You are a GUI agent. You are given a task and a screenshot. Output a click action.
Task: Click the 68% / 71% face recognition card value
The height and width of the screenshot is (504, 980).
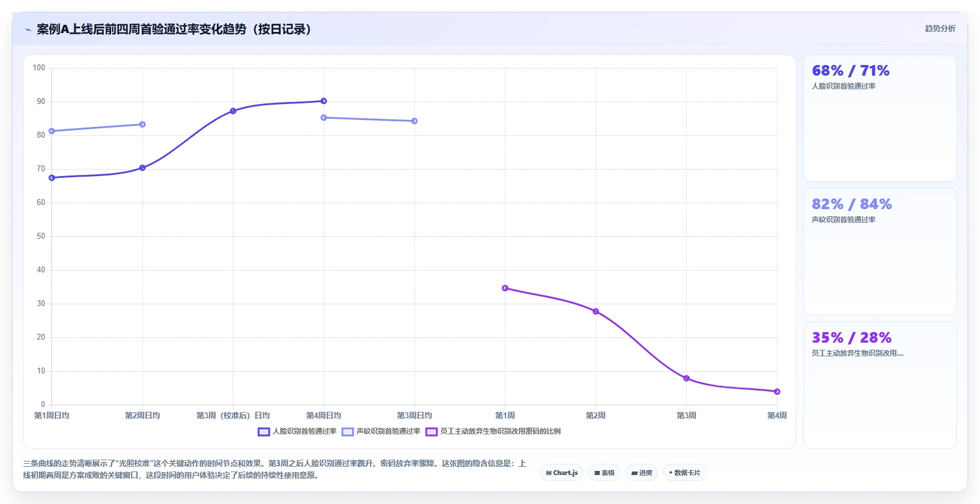(851, 71)
